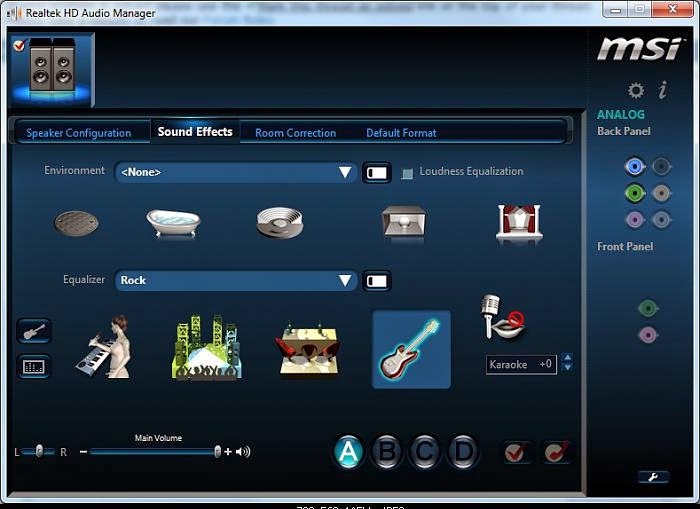Viewport: 700px width, 509px height.
Task: Select preset profile D
Action: (x=463, y=452)
